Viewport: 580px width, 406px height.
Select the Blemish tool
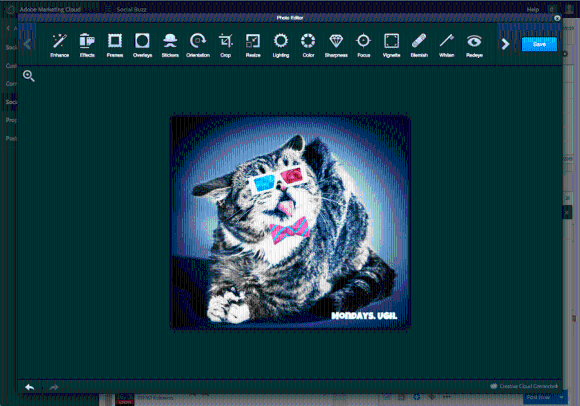[419, 45]
